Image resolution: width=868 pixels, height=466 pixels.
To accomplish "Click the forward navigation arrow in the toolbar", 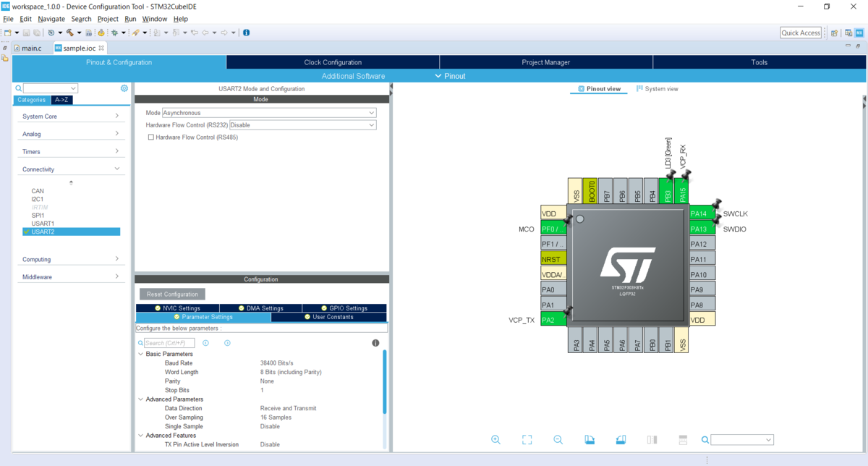I will (224, 33).
